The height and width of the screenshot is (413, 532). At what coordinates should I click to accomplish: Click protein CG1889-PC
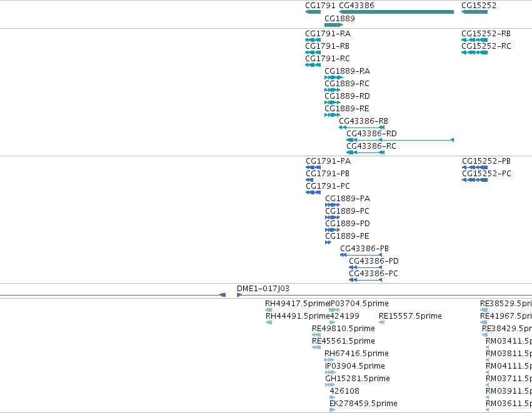click(x=347, y=211)
